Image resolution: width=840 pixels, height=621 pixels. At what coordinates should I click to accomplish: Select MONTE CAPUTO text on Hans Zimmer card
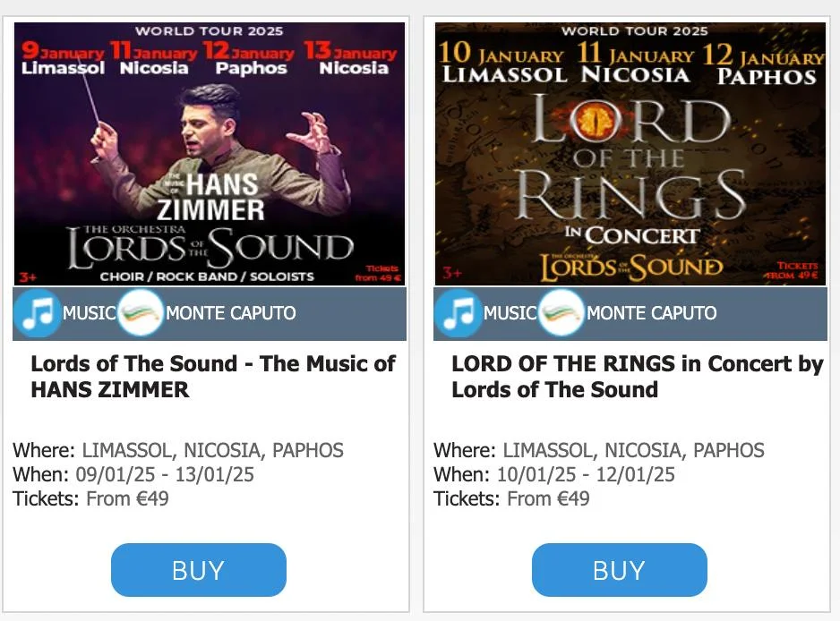pyautogui.click(x=230, y=314)
